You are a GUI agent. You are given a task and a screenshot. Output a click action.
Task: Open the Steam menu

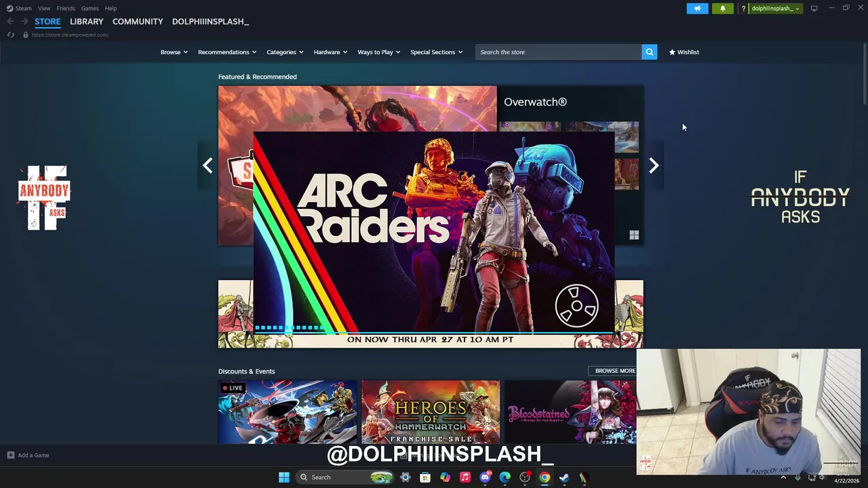(x=24, y=8)
